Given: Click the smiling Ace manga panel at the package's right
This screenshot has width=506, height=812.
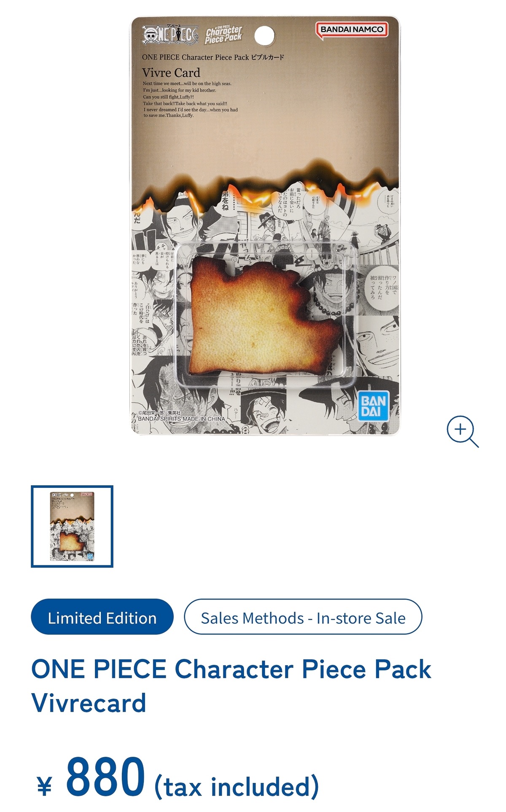Looking at the screenshot, I should (376, 346).
